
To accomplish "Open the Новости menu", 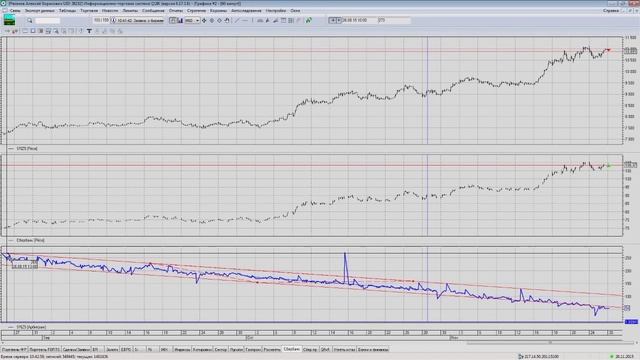I will click(x=110, y=11).
